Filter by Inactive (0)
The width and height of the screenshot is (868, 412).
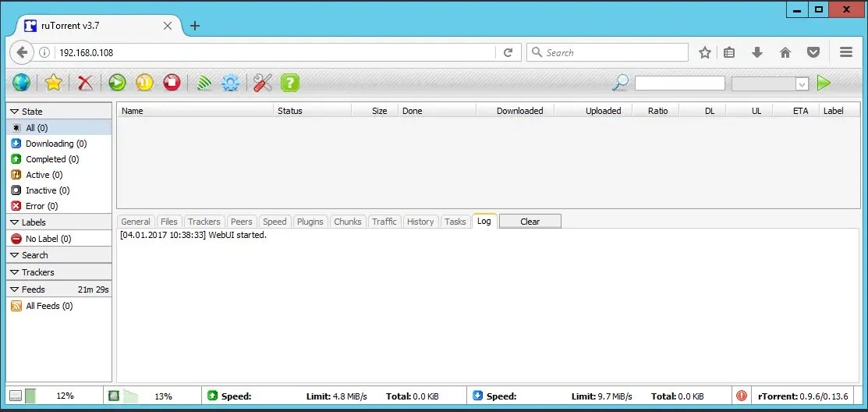pyautogui.click(x=58, y=190)
